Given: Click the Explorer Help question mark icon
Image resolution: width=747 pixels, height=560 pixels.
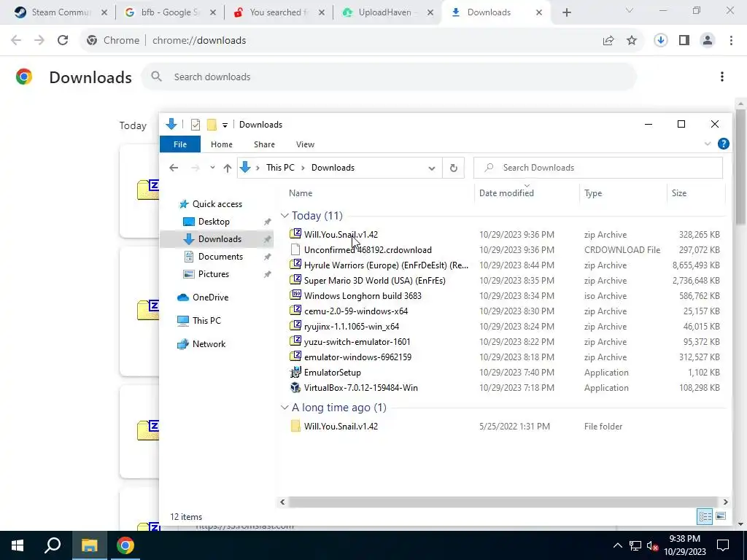Looking at the screenshot, I should click(723, 144).
